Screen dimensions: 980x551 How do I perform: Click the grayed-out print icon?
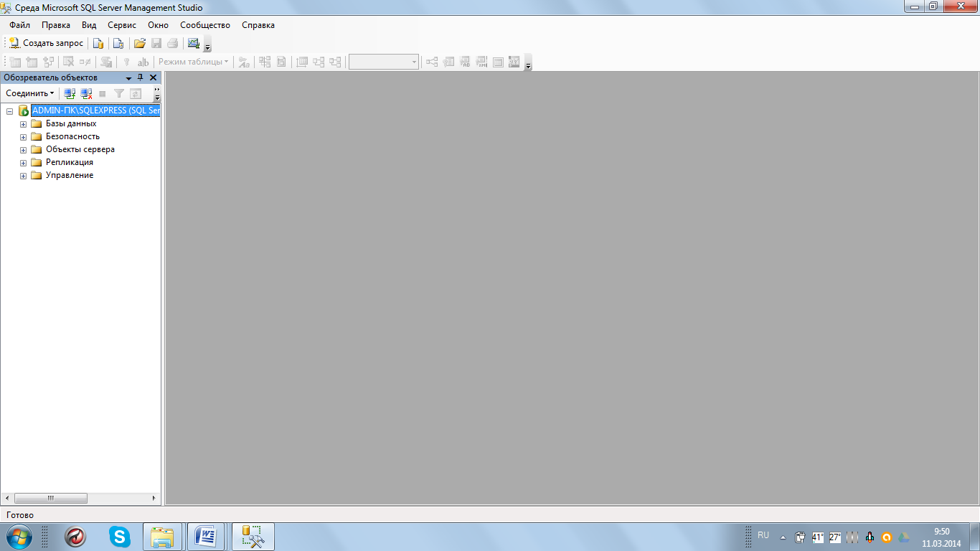pyautogui.click(x=172, y=43)
